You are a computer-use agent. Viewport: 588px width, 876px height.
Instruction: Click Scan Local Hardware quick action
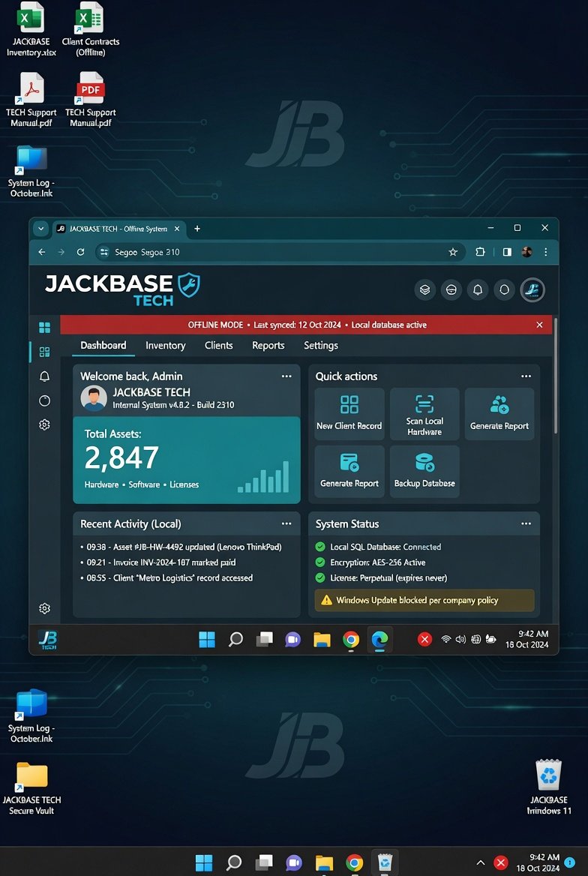tap(424, 414)
